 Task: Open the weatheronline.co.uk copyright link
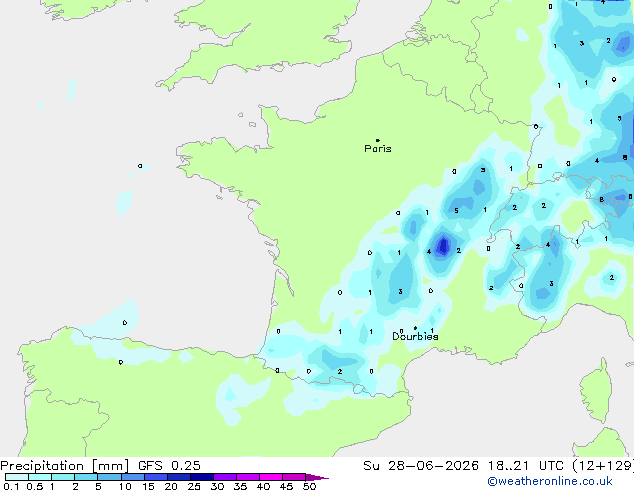[x=549, y=481]
